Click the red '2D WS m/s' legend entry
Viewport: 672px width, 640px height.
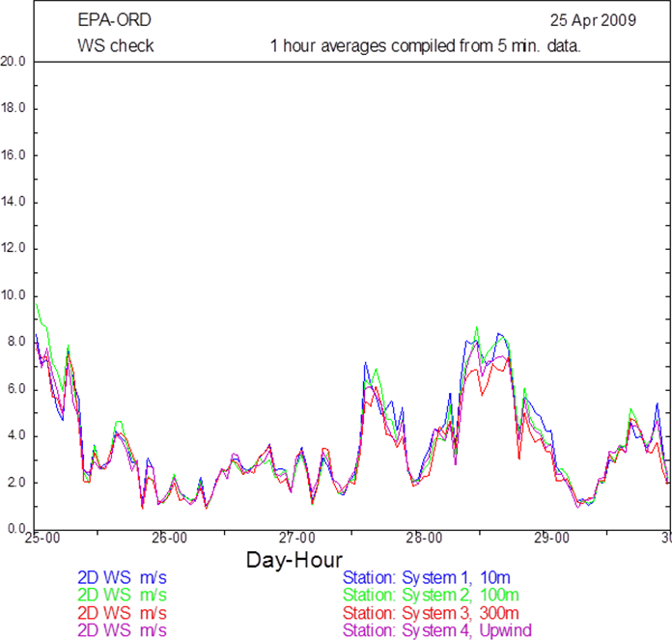(x=123, y=613)
